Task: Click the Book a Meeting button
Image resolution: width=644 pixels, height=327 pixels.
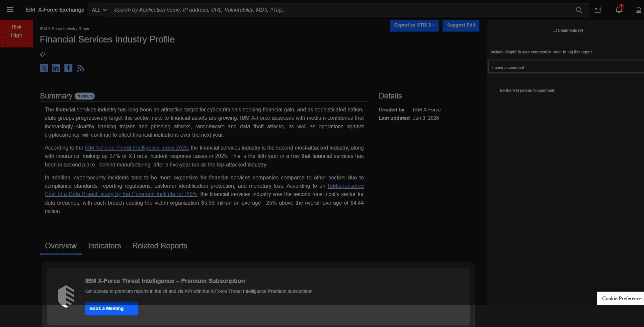Action: 112,308
